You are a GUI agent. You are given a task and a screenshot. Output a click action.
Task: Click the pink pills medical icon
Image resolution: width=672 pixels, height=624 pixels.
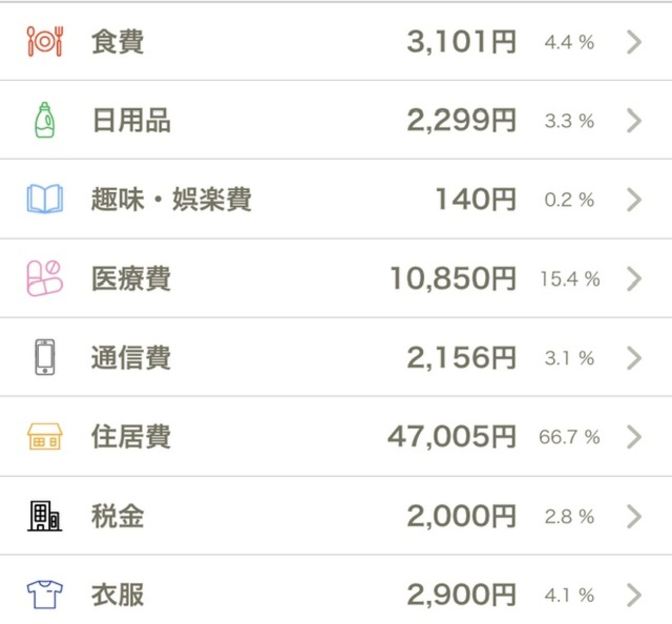(45, 279)
